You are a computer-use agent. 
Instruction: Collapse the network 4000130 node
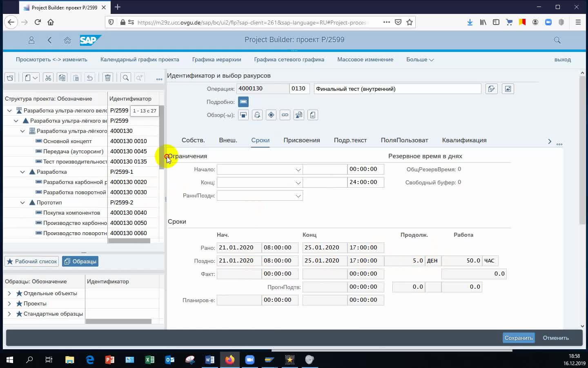coord(22,131)
